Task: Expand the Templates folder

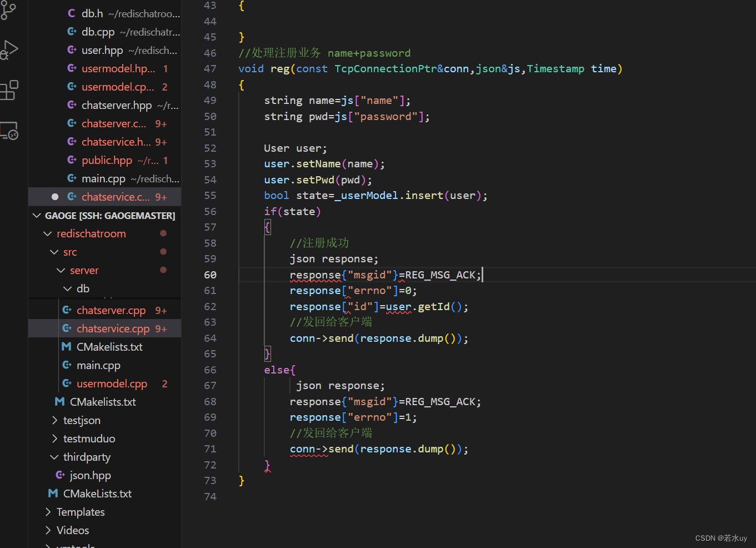Action: pyautogui.click(x=48, y=512)
